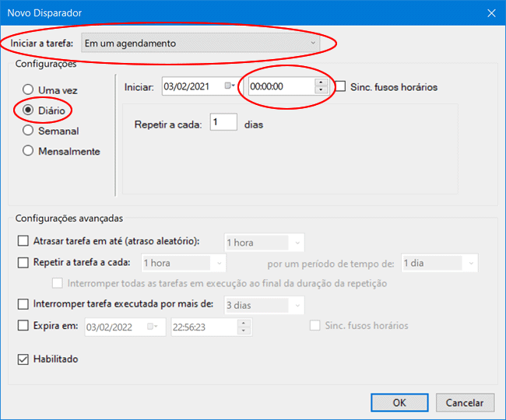
Task: Increase Expira em time with up arrow
Action: coord(244,323)
